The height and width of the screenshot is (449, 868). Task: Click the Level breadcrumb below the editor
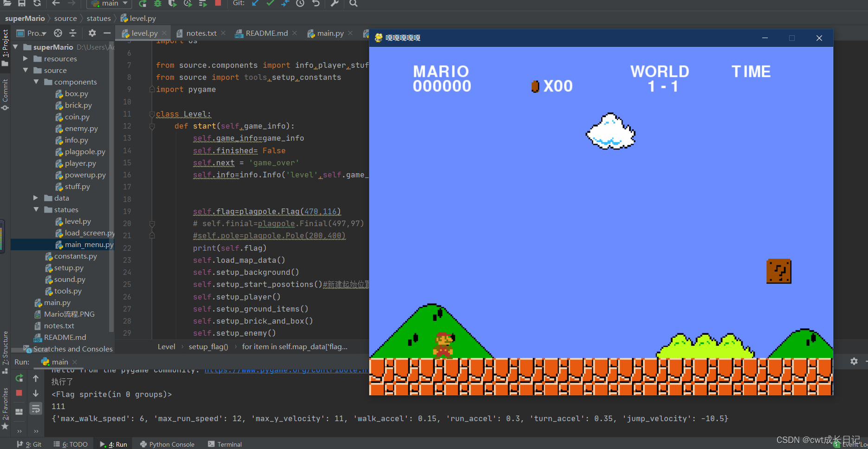(167, 347)
